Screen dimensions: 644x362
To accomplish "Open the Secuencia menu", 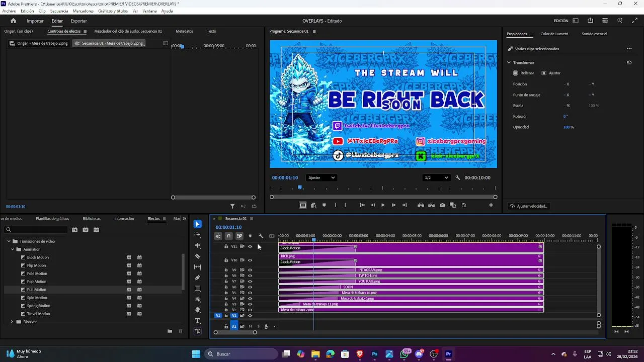I will [x=59, y=11].
